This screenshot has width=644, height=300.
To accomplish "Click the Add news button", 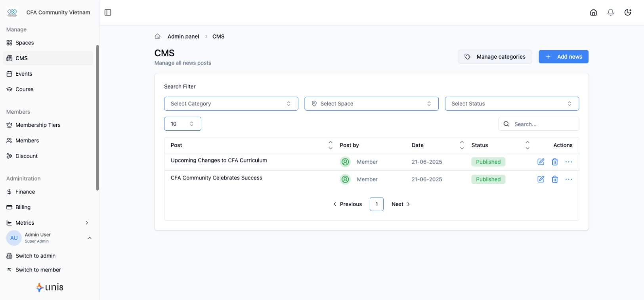I will click(x=563, y=57).
